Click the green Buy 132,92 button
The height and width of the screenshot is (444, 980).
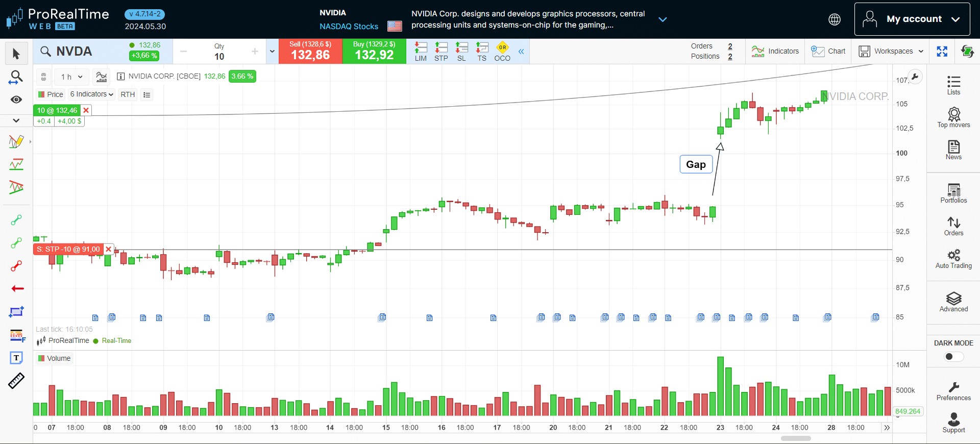coord(374,51)
